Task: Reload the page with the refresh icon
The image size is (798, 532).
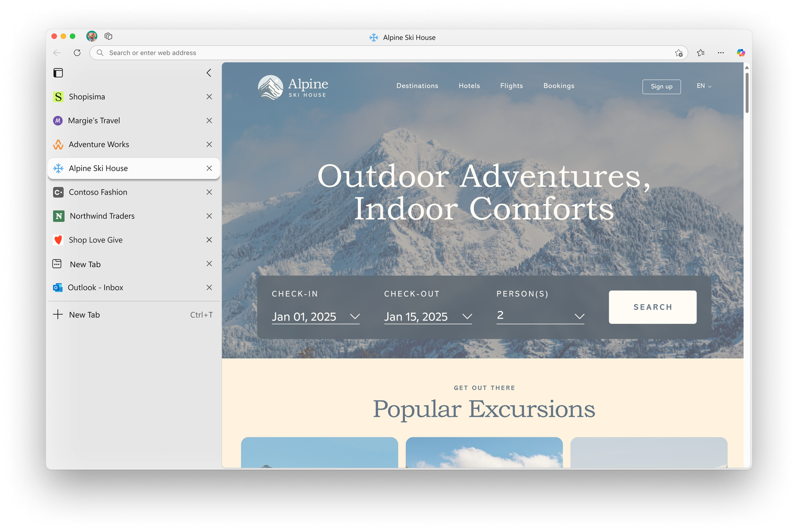Action: [x=77, y=53]
